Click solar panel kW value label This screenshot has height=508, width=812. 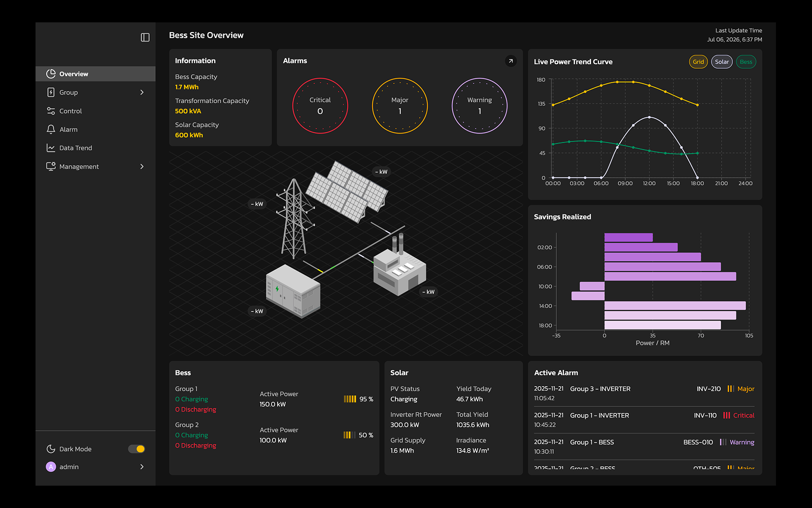[381, 172]
